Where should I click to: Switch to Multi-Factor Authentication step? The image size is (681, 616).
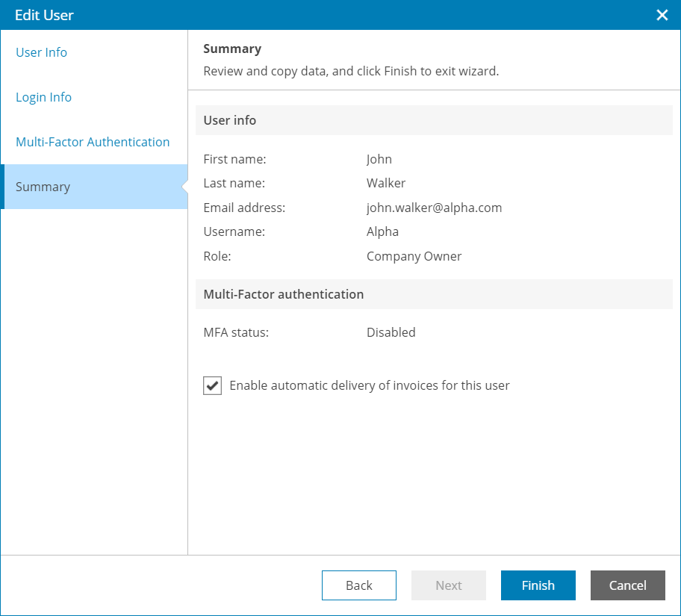click(93, 142)
